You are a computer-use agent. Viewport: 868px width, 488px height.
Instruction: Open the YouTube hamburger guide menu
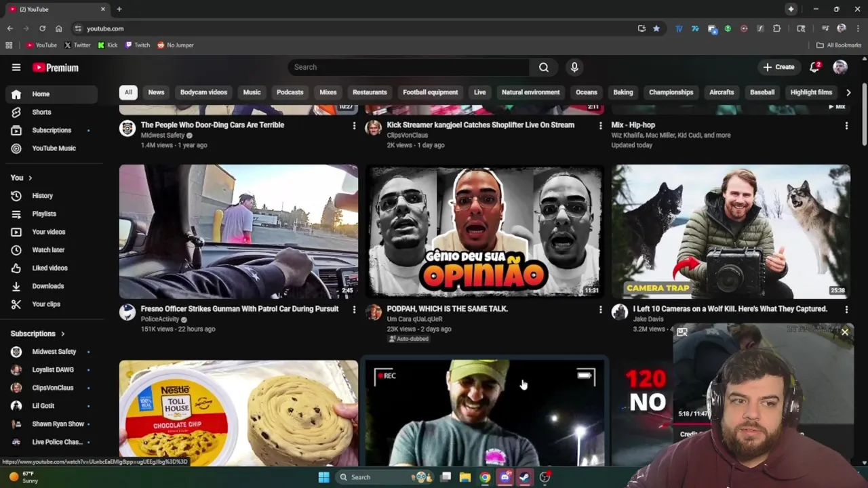(16, 67)
